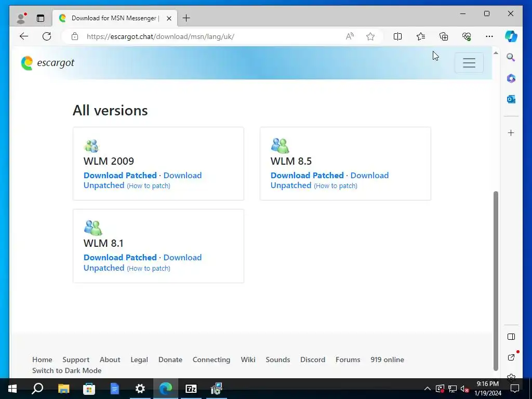Viewport: 532px width, 399px height.
Task: Open Discord footer link
Action: [313, 360]
